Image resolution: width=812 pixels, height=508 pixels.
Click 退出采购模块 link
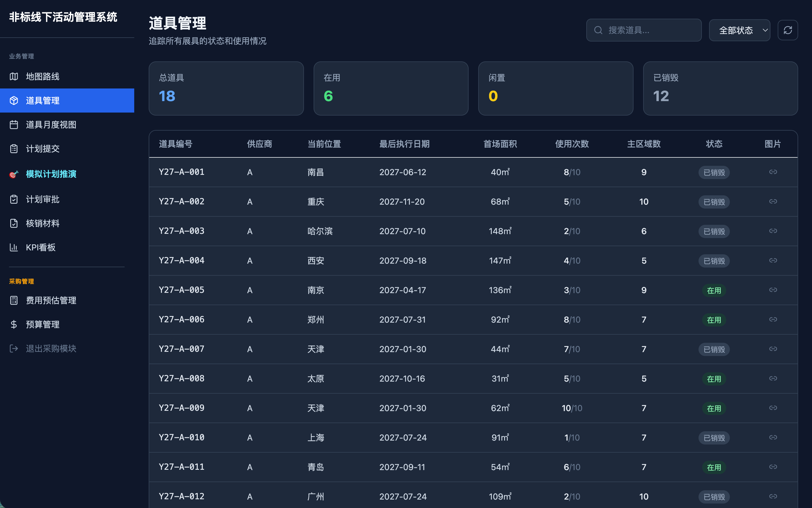click(67, 348)
